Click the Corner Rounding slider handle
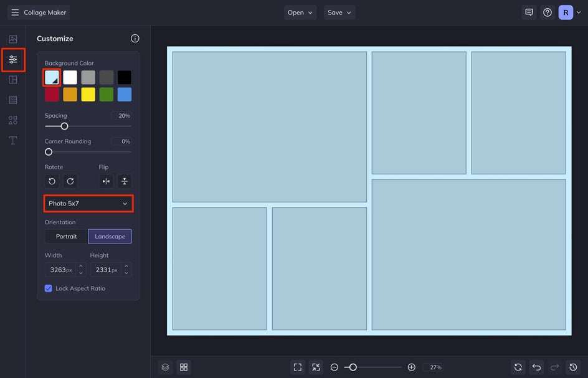Image resolution: width=588 pixels, height=378 pixels. coord(49,152)
